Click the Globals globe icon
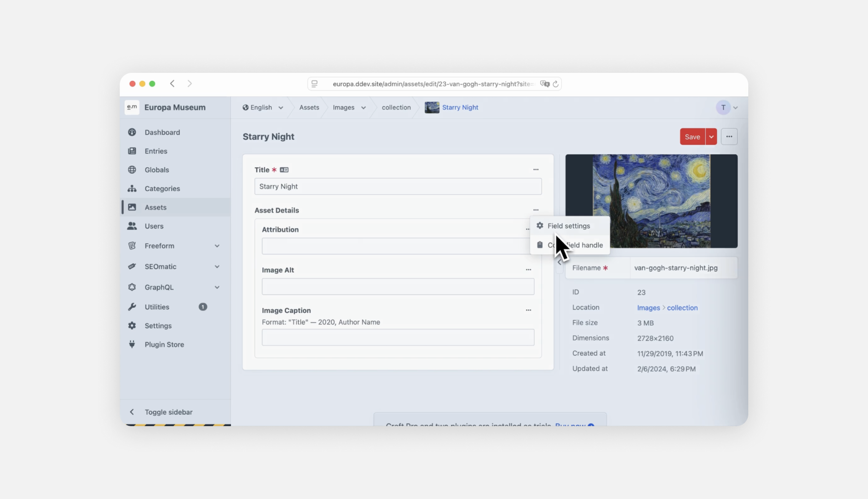The image size is (868, 499). coord(132,170)
